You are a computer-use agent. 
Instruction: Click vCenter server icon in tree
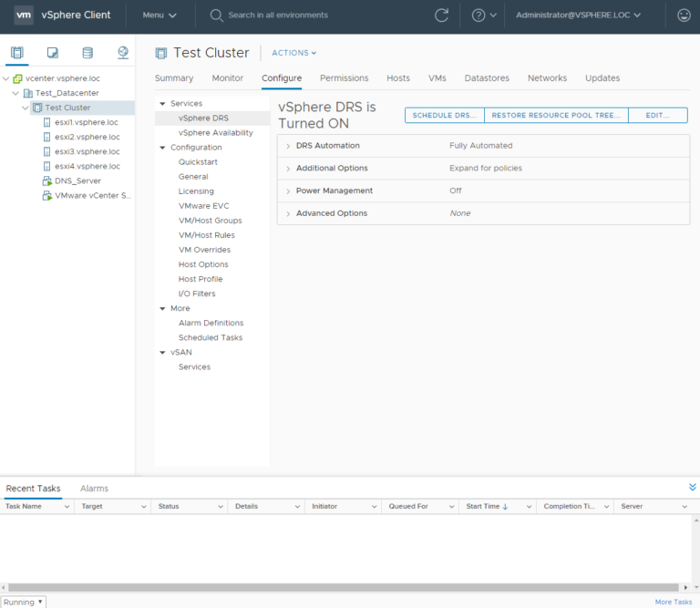[x=17, y=78]
